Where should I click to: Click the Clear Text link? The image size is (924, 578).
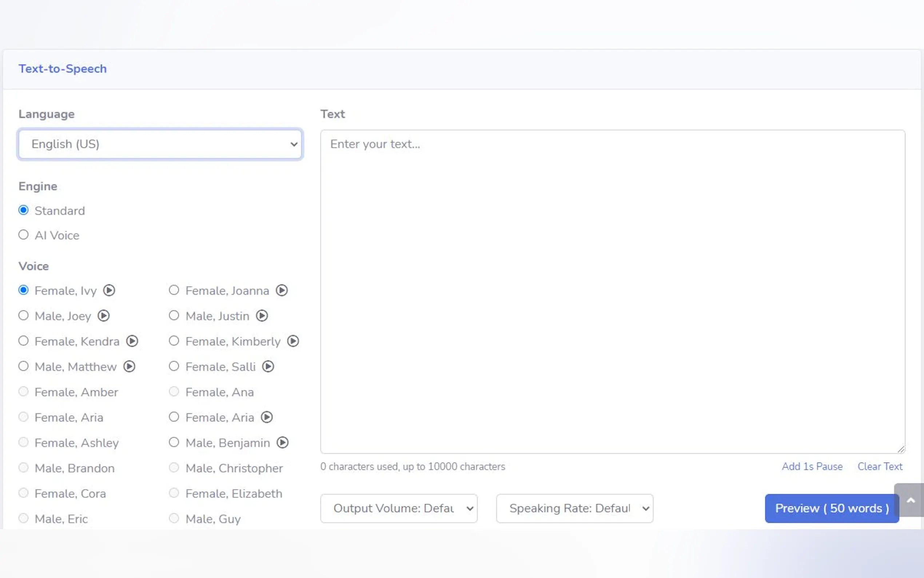tap(880, 466)
